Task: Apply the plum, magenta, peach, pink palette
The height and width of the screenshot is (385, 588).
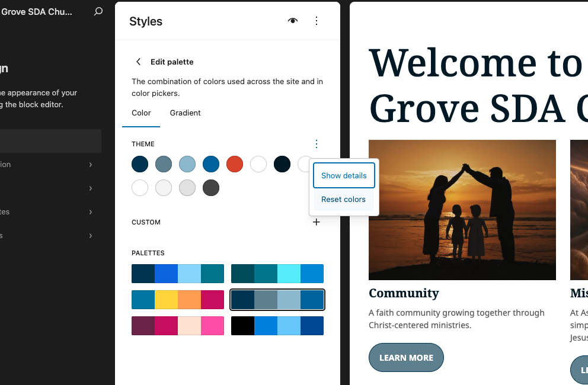Action: pyautogui.click(x=178, y=326)
